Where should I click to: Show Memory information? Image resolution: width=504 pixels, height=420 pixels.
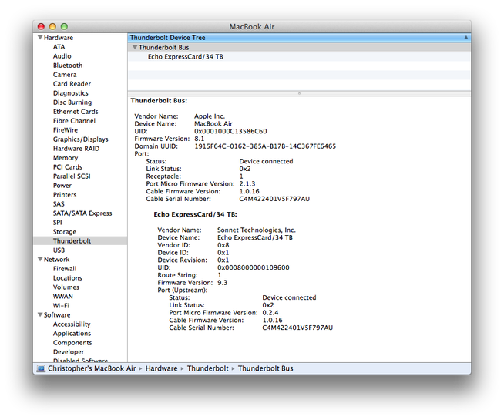click(66, 158)
